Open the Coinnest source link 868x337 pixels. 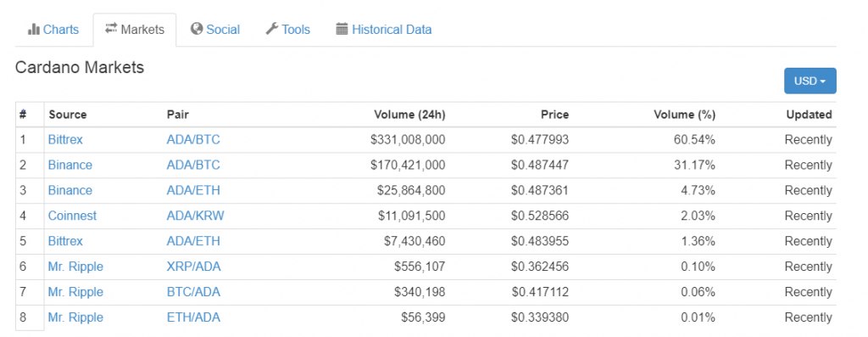tap(72, 216)
